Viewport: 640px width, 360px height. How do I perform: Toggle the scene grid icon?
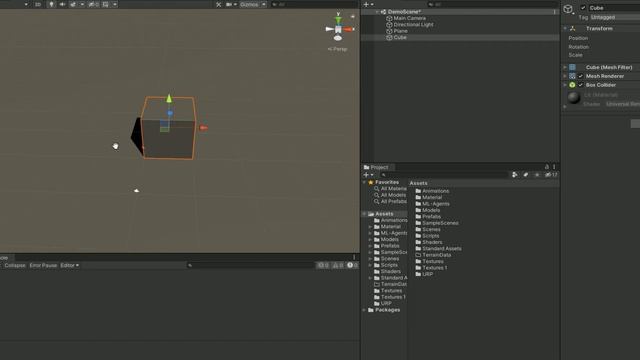[x=106, y=4]
